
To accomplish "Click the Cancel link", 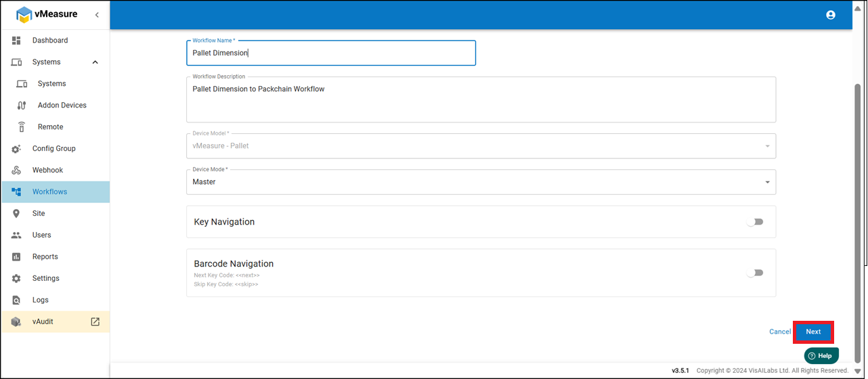I will point(780,332).
